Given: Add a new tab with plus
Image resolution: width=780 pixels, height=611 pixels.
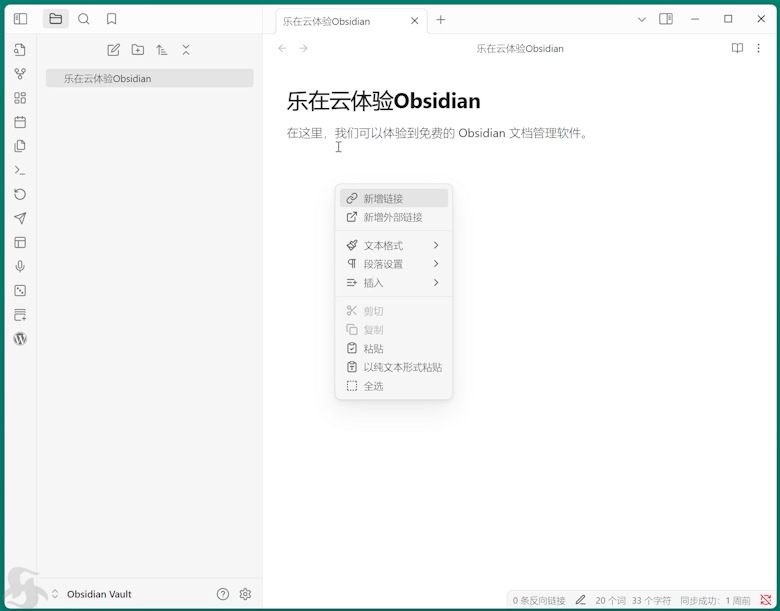Looking at the screenshot, I should [x=440, y=20].
